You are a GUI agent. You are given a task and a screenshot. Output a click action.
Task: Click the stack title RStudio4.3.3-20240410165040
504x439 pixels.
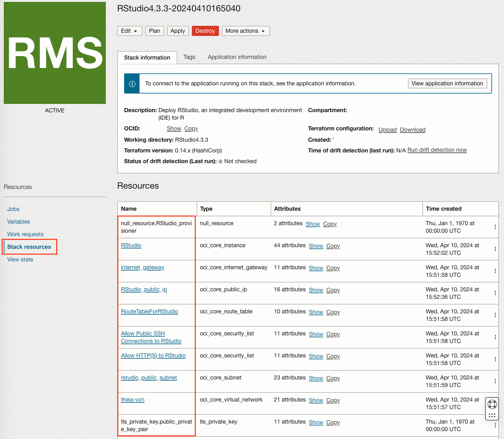click(x=179, y=9)
